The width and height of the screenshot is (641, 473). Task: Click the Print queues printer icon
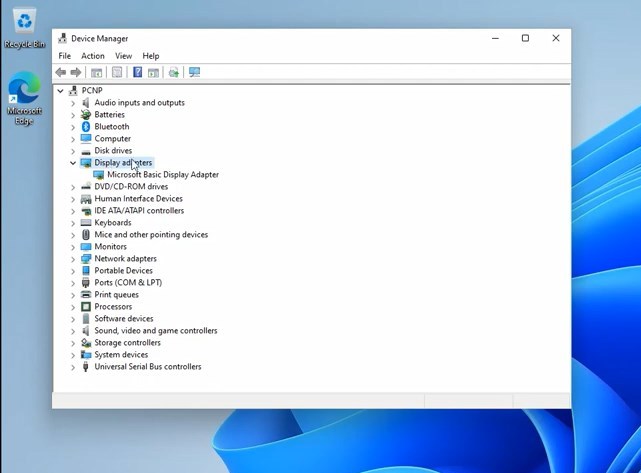86,294
